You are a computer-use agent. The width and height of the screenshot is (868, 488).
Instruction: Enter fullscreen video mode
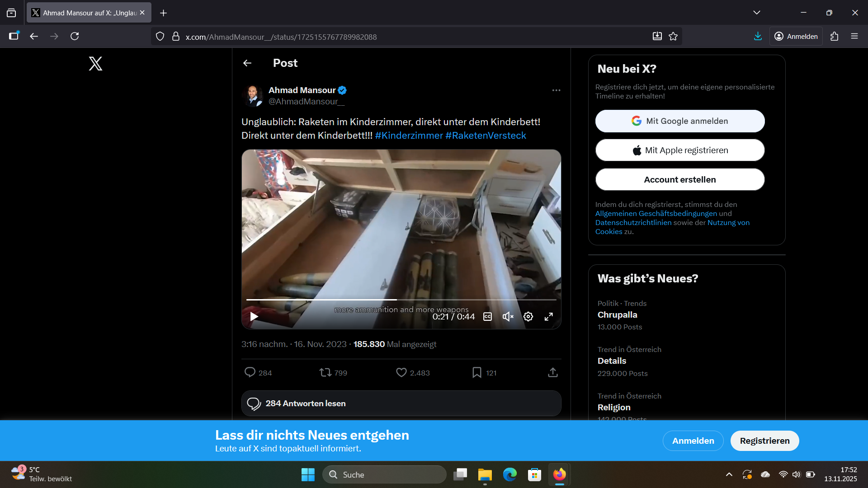coord(548,317)
